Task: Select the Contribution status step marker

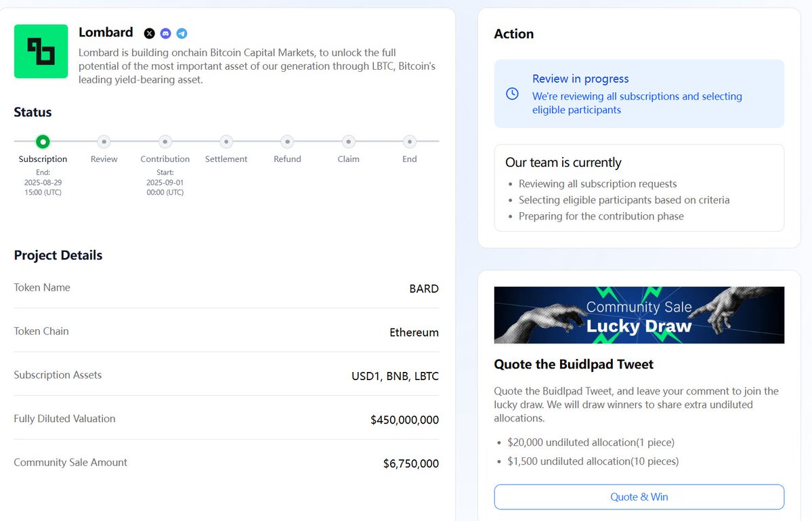Action: 165,142
